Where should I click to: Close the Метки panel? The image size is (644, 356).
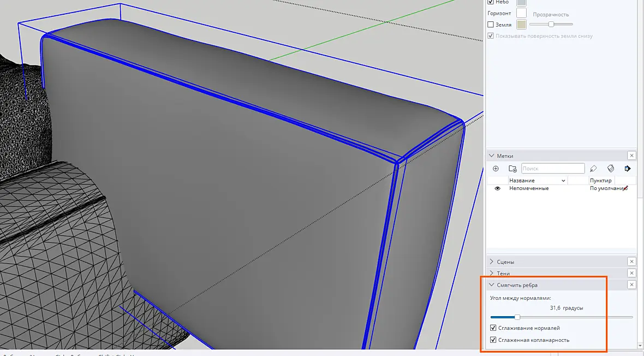[631, 156]
